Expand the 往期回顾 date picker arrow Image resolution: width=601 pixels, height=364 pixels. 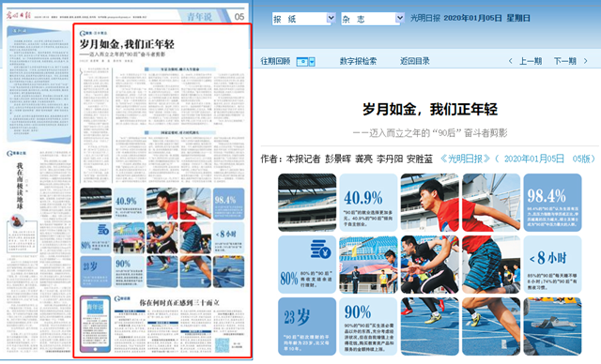pos(312,62)
